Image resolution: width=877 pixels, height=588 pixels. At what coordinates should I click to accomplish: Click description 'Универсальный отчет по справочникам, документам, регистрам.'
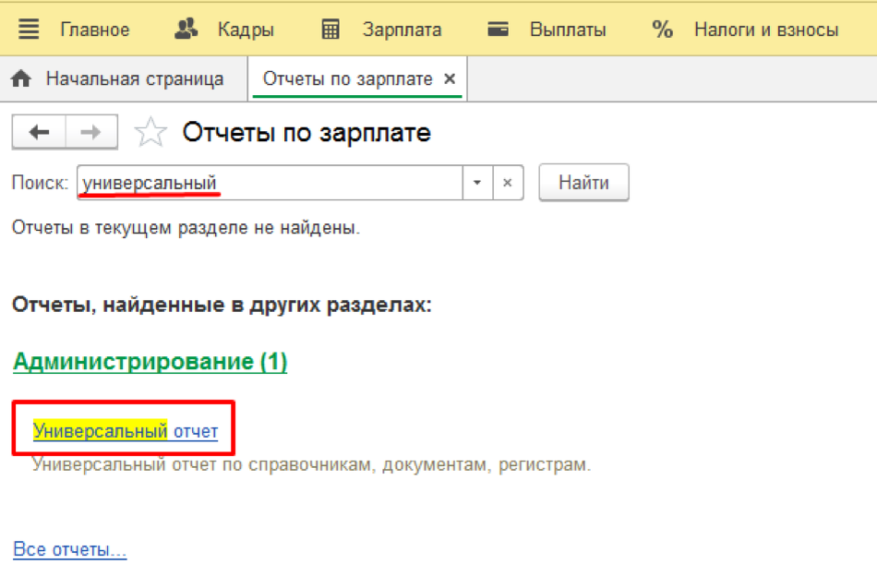pos(311,464)
